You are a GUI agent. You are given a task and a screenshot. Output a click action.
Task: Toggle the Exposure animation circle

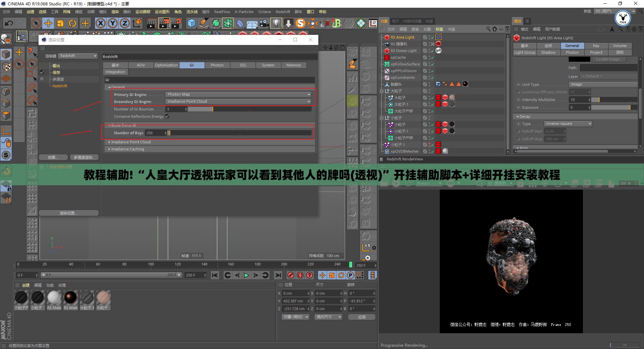tap(519, 107)
